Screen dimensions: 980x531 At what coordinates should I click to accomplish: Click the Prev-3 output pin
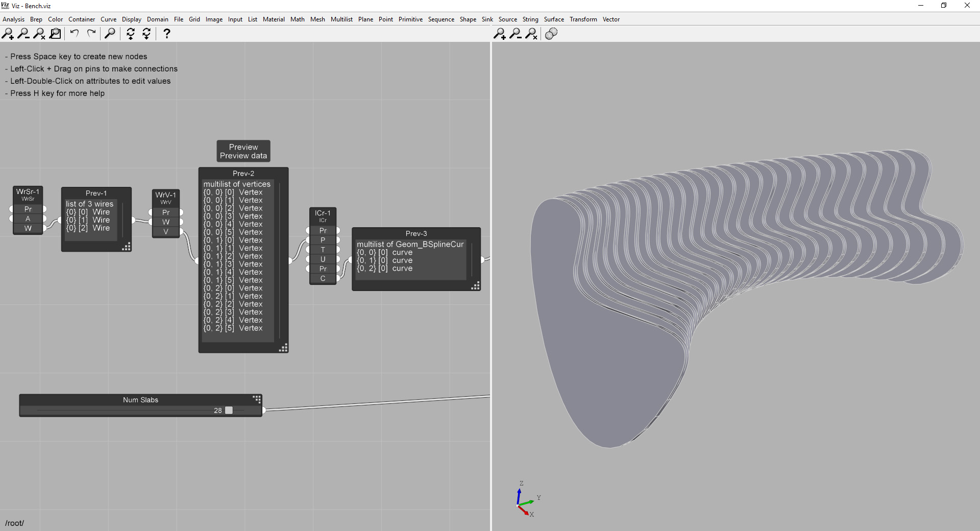click(x=482, y=260)
